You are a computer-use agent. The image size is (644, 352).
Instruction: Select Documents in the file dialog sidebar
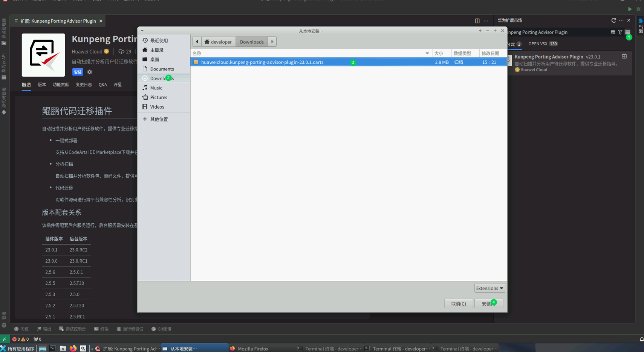(x=164, y=69)
